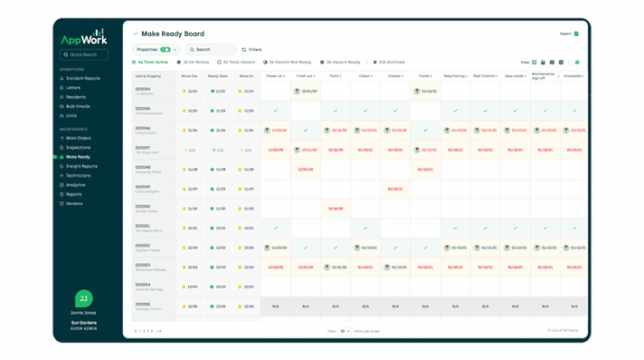Open the Punch column menu

[x=432, y=76]
